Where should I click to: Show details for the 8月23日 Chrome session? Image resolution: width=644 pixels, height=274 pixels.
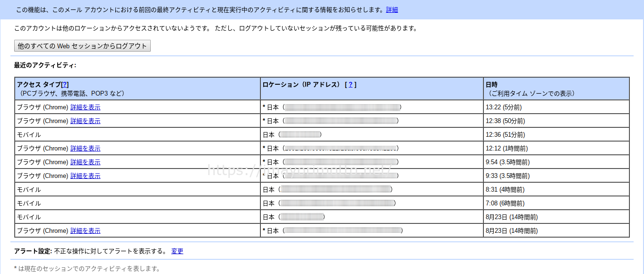86,231
